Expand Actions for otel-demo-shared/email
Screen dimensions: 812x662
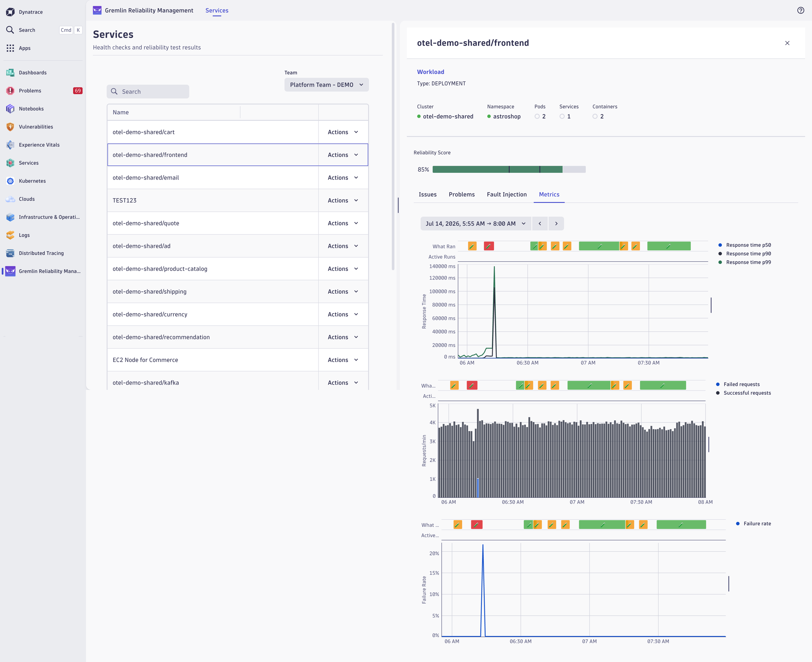(343, 178)
